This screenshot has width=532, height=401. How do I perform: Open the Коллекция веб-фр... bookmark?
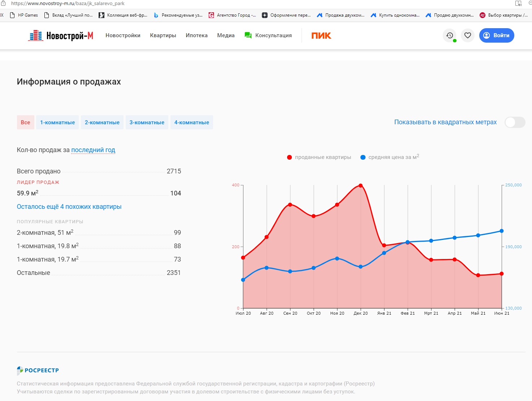pyautogui.click(x=123, y=15)
